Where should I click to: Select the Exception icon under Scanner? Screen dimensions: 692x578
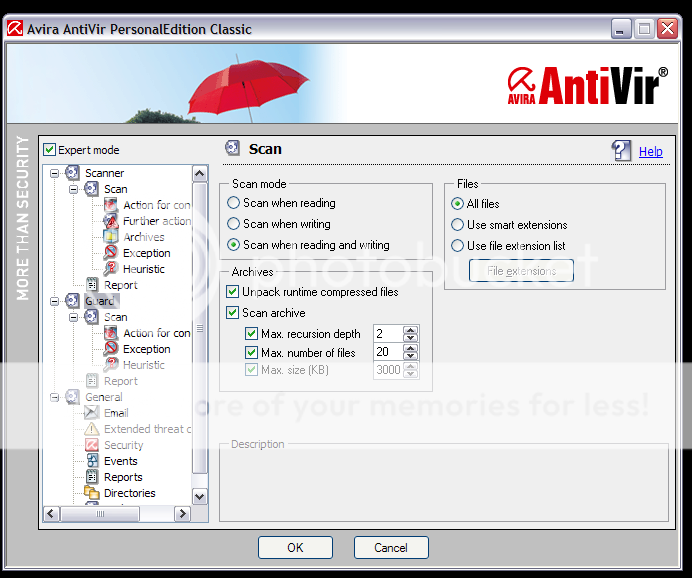111,253
